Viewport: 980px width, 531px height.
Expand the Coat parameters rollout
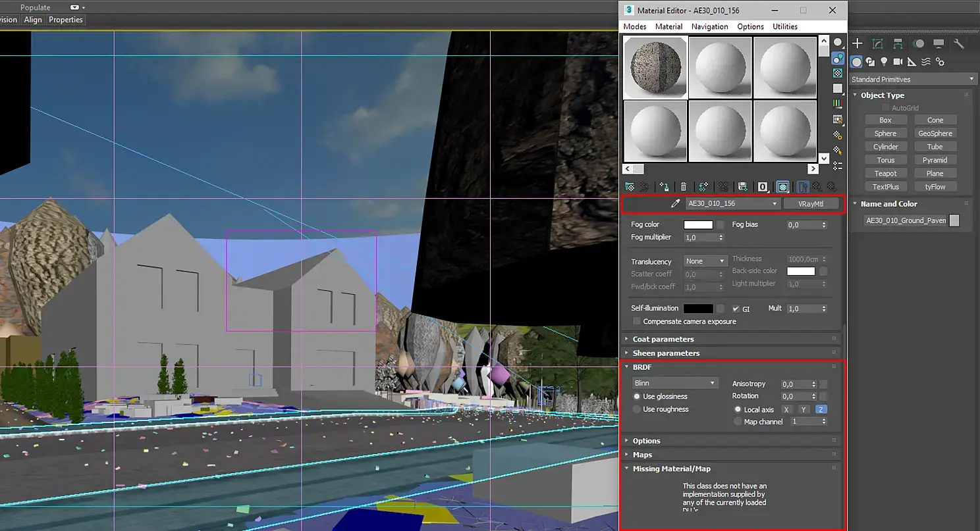pyautogui.click(x=663, y=339)
